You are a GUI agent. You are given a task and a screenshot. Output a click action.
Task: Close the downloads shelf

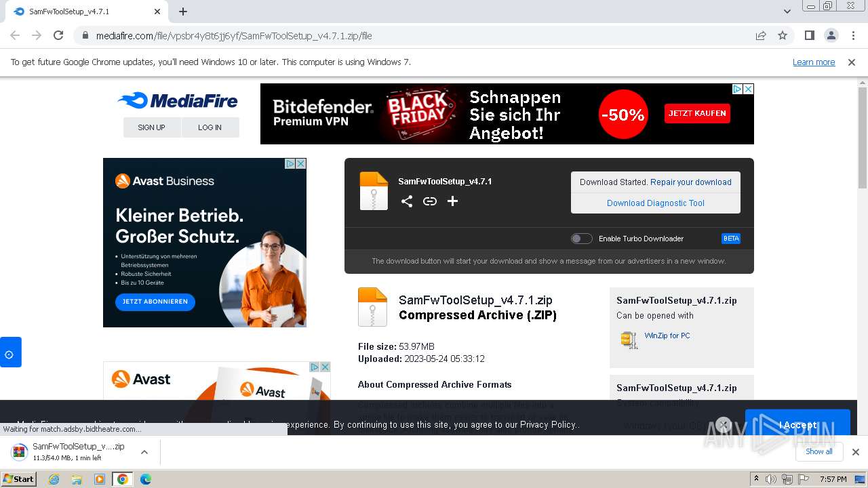pos(856,452)
